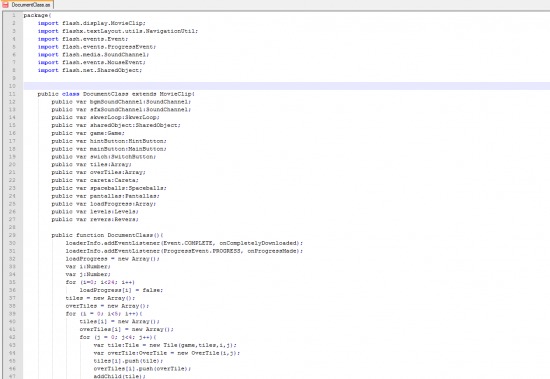The image size is (550, 379).
Task: Click the ProgressEvent.PROGRESS addEventListener line
Action: (x=184, y=251)
